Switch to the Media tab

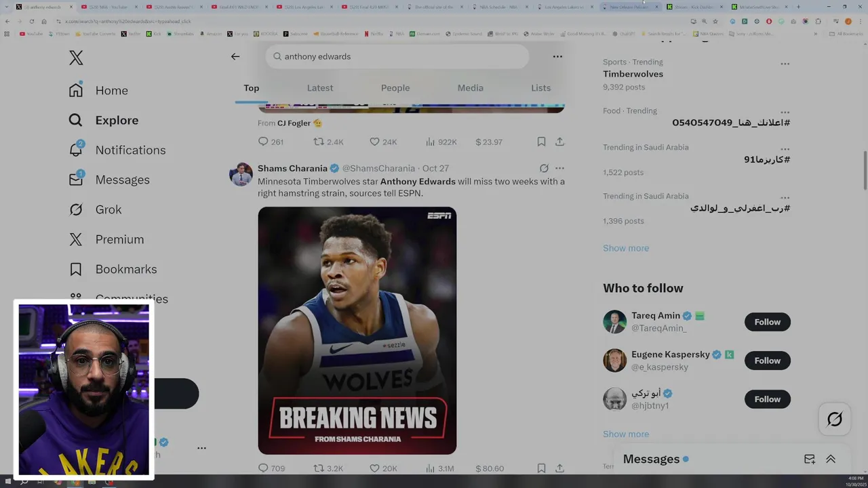pyautogui.click(x=470, y=88)
